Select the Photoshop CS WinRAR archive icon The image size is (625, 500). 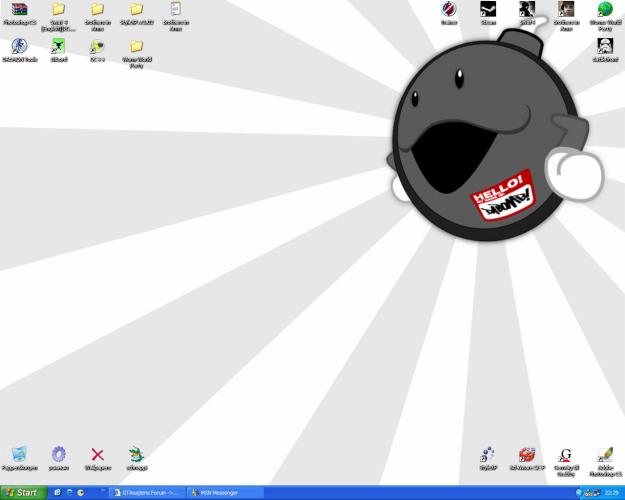pyautogui.click(x=18, y=10)
